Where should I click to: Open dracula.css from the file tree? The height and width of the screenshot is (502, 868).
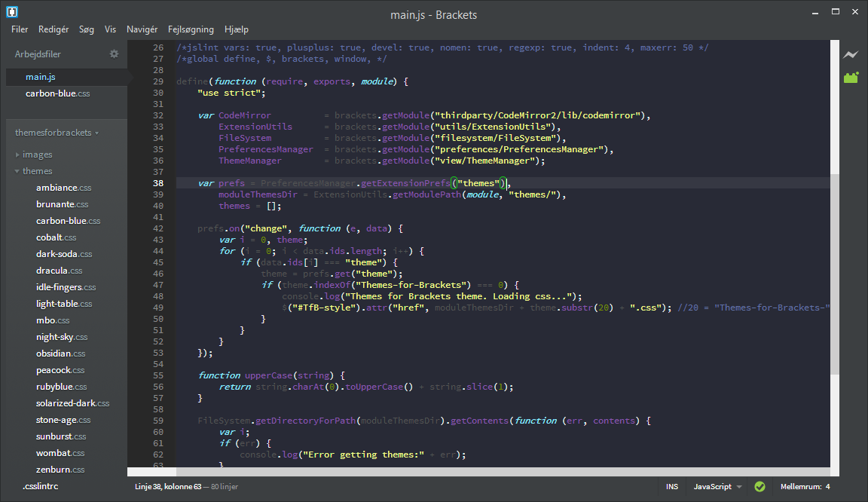click(x=59, y=271)
